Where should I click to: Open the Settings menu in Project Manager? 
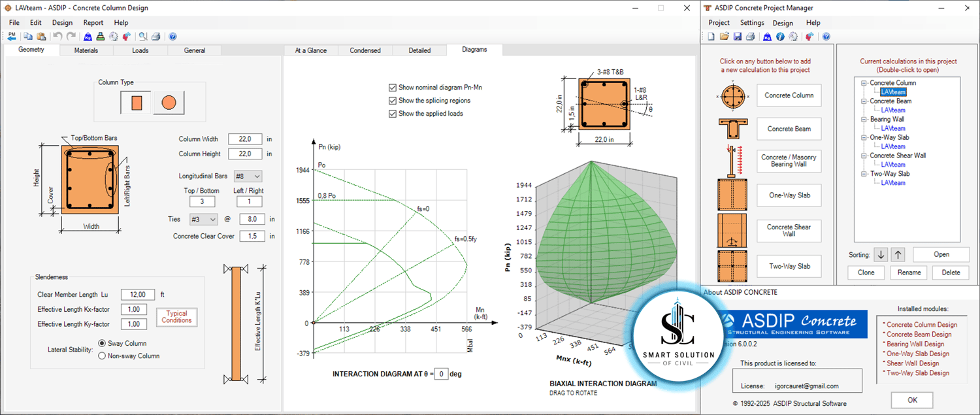752,23
